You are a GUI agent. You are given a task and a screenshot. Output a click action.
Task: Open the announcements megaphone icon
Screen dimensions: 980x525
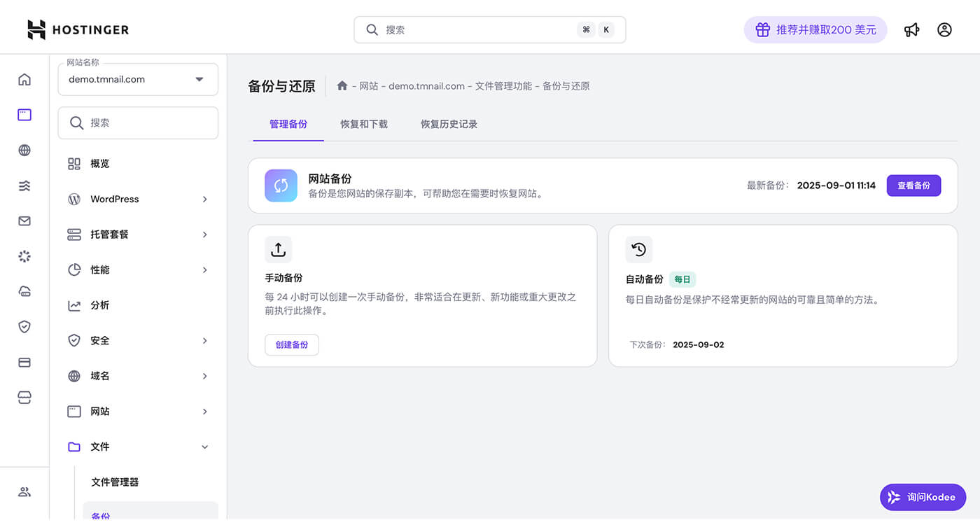pos(911,29)
